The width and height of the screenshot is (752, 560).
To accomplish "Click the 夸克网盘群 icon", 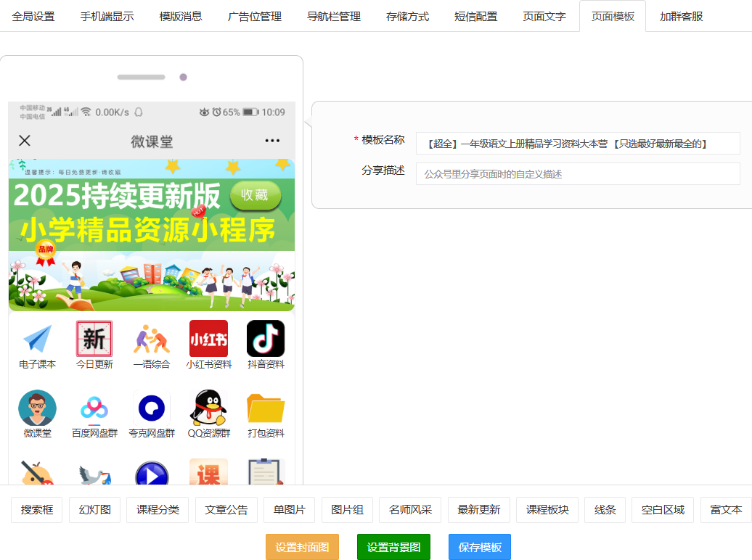I will click(x=152, y=408).
